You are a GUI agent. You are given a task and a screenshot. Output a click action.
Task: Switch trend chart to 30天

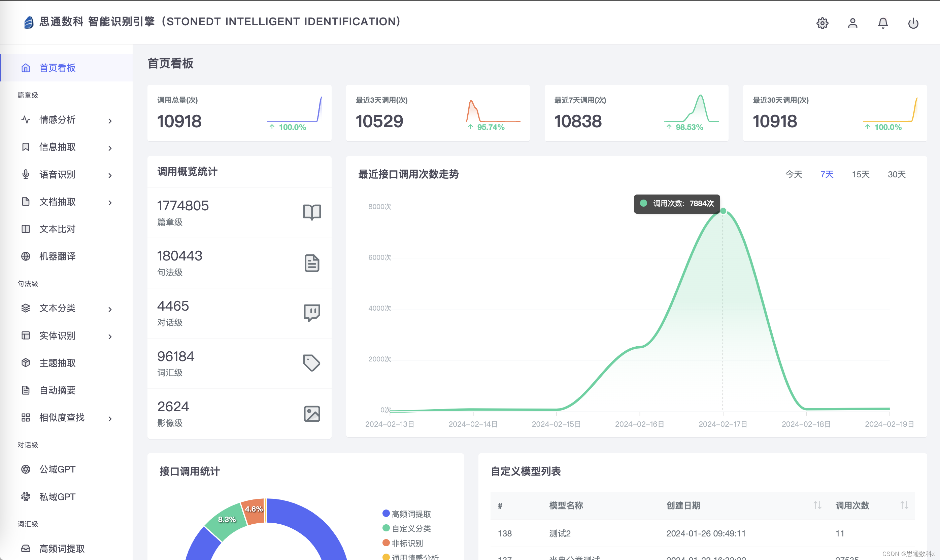(897, 174)
